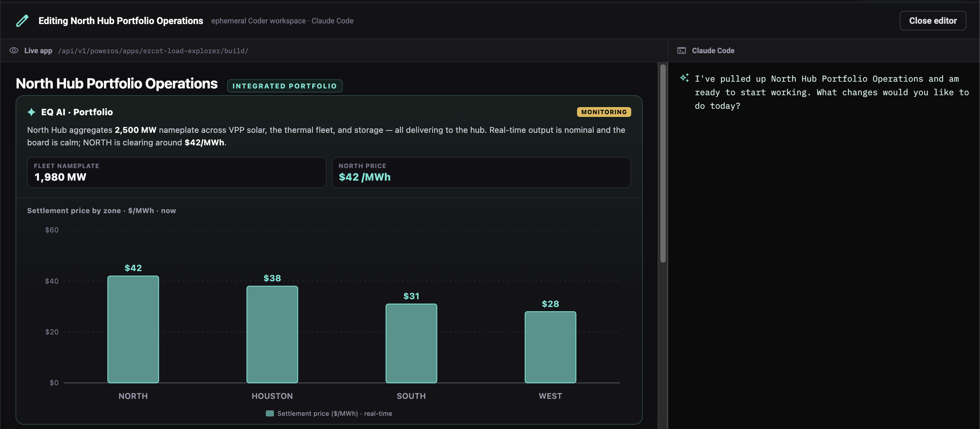Click the WEST zone $28 bar

pyautogui.click(x=550, y=347)
